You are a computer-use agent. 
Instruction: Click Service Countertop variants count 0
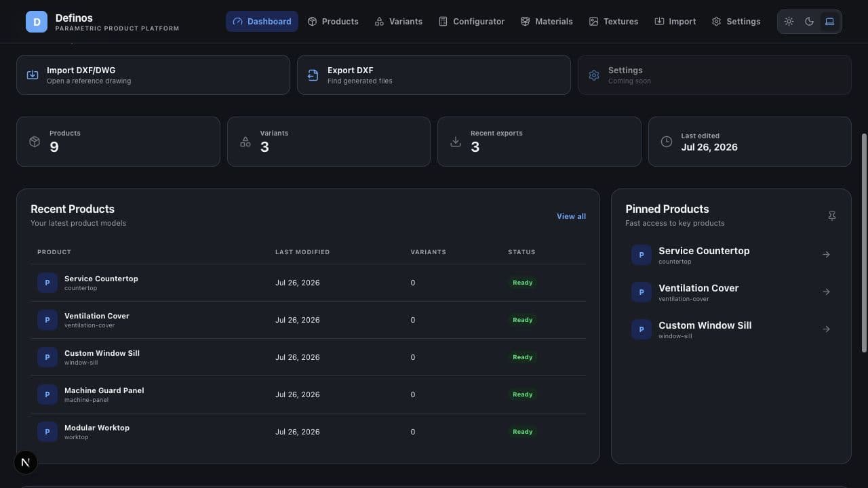coord(412,283)
